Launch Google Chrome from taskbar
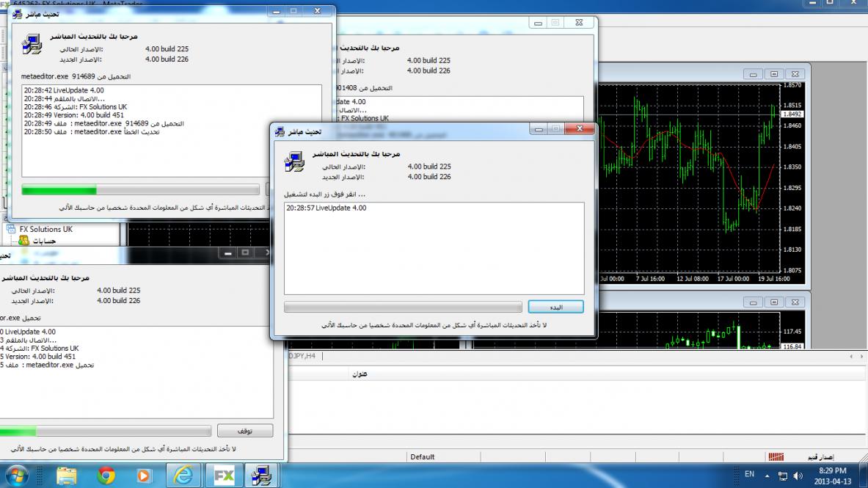The width and height of the screenshot is (868, 488). 106,476
